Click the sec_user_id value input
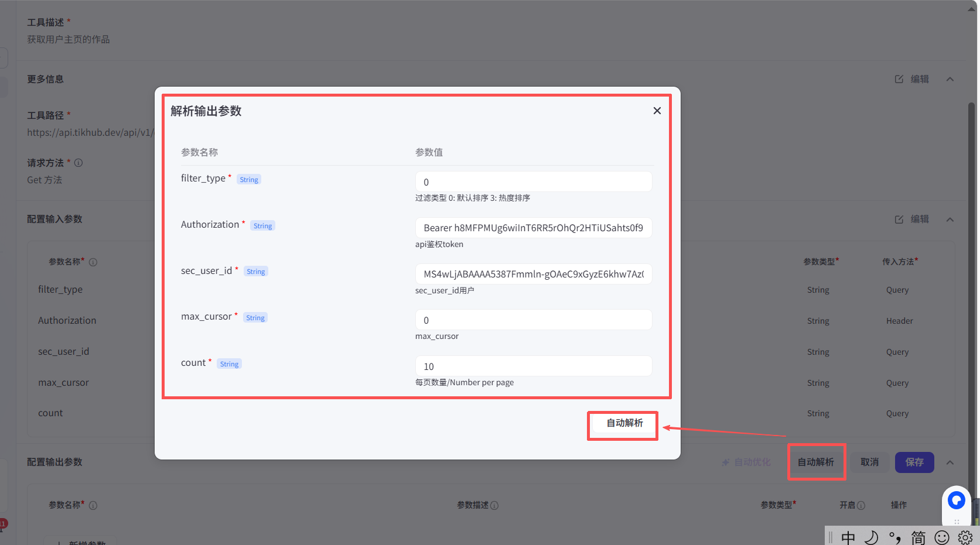Image resolution: width=980 pixels, height=545 pixels. [533, 274]
